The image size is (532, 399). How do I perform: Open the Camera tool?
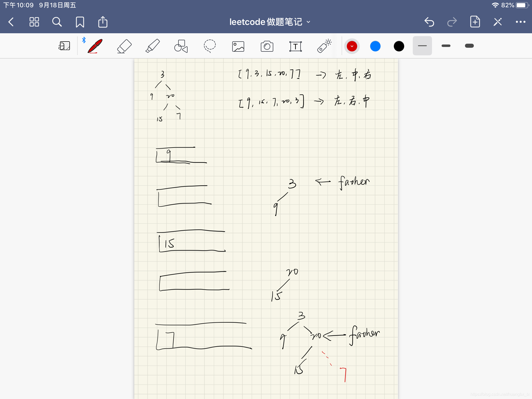(267, 46)
